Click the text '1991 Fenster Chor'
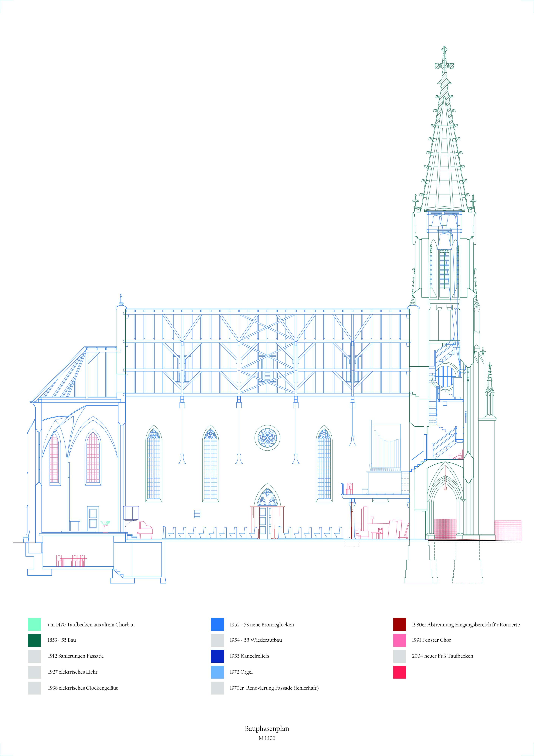 [431, 640]
